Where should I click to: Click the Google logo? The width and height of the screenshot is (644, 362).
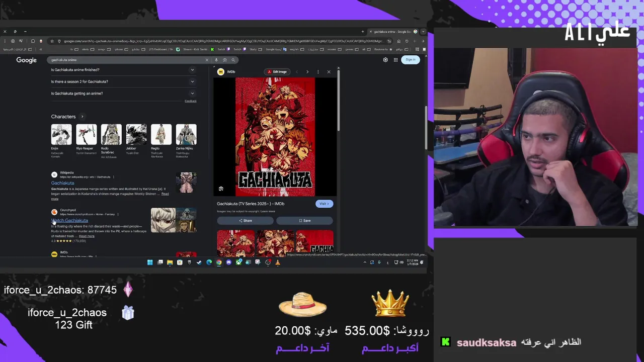[x=27, y=60]
